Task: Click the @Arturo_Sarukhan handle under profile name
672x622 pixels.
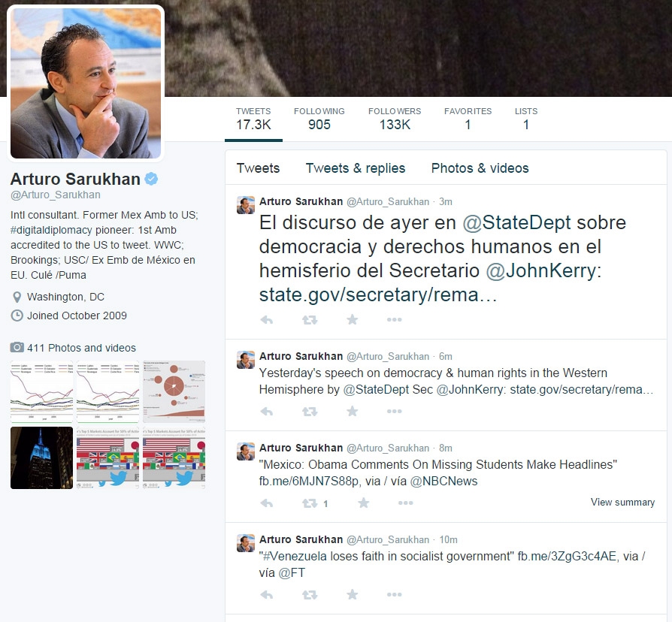Action: (56, 195)
